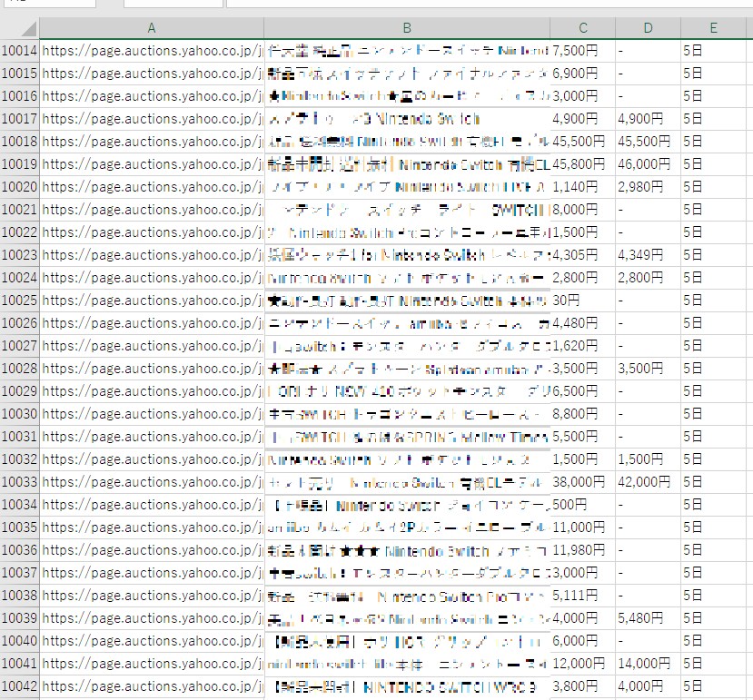Click the column C 4,900円 cell in row 10017

point(582,119)
